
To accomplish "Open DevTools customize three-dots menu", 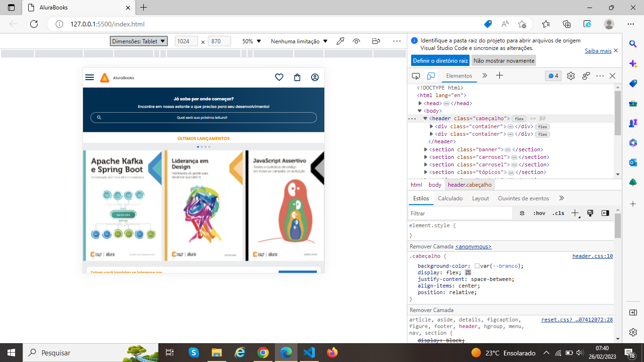I will 600,76.
